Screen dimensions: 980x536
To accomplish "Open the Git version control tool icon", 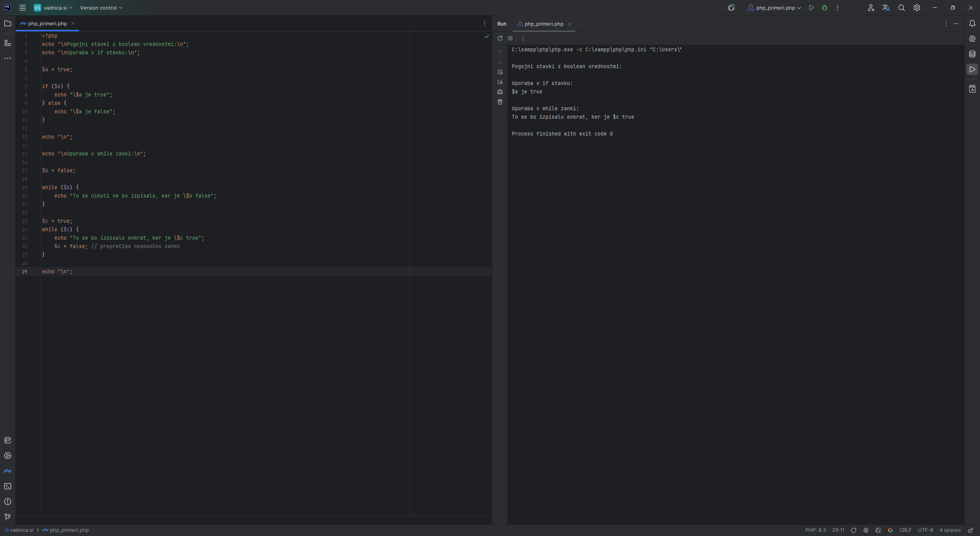I will click(x=8, y=517).
